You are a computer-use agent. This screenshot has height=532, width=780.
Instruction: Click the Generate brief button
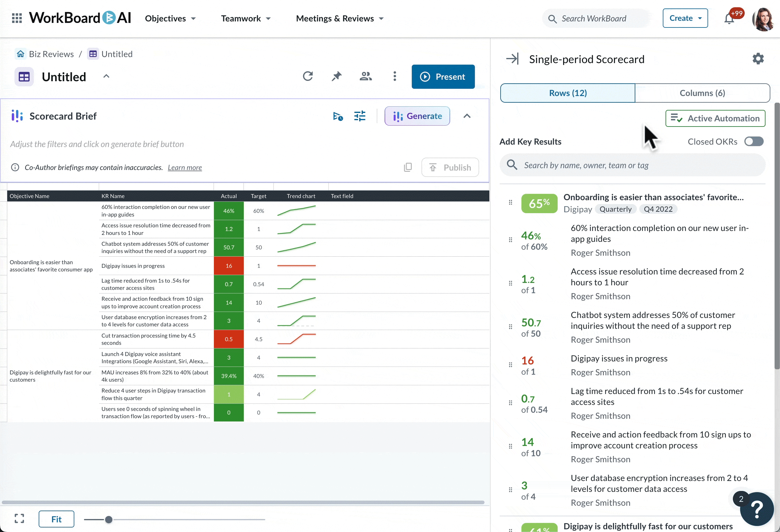tap(417, 116)
